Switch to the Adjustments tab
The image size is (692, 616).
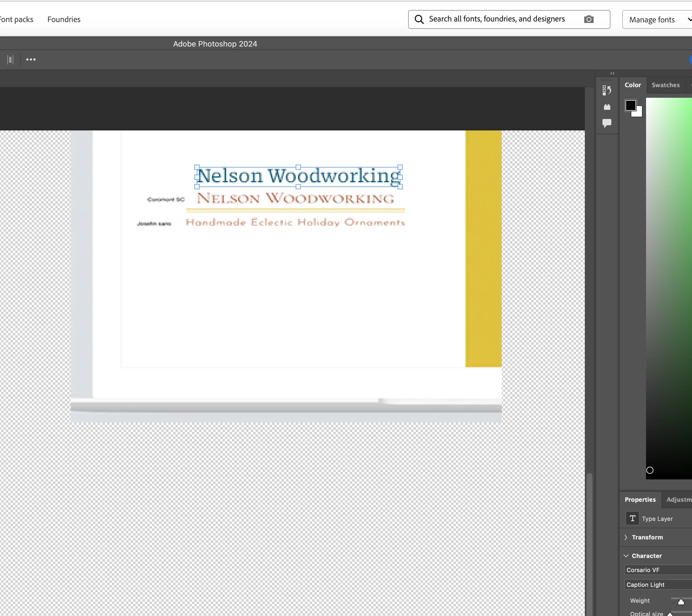pos(678,500)
